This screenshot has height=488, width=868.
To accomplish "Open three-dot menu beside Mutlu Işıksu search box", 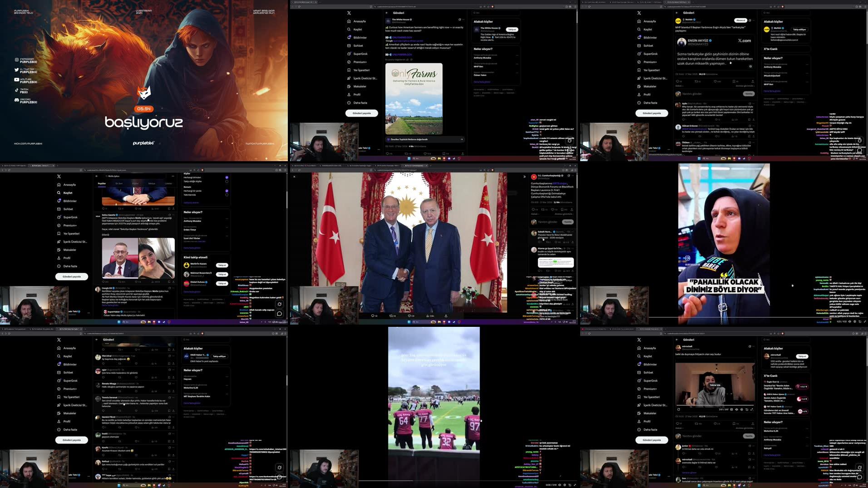I will tap(173, 176).
